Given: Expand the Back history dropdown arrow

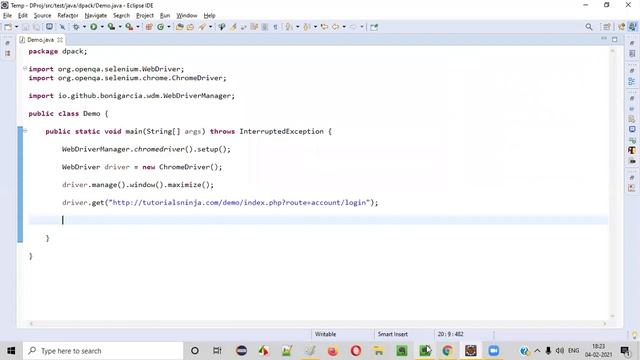Looking at the screenshot, I should [x=344, y=27].
